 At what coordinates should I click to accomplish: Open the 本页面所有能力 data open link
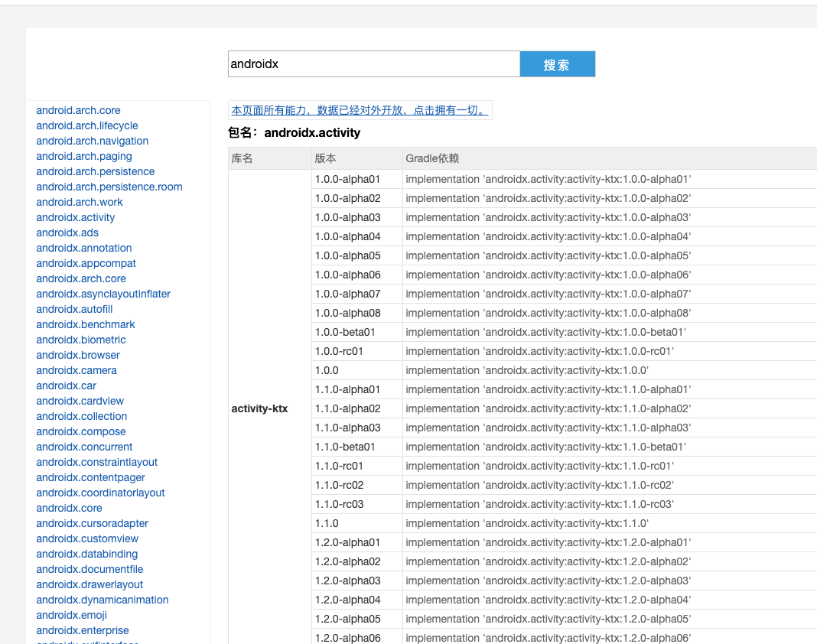(360, 110)
